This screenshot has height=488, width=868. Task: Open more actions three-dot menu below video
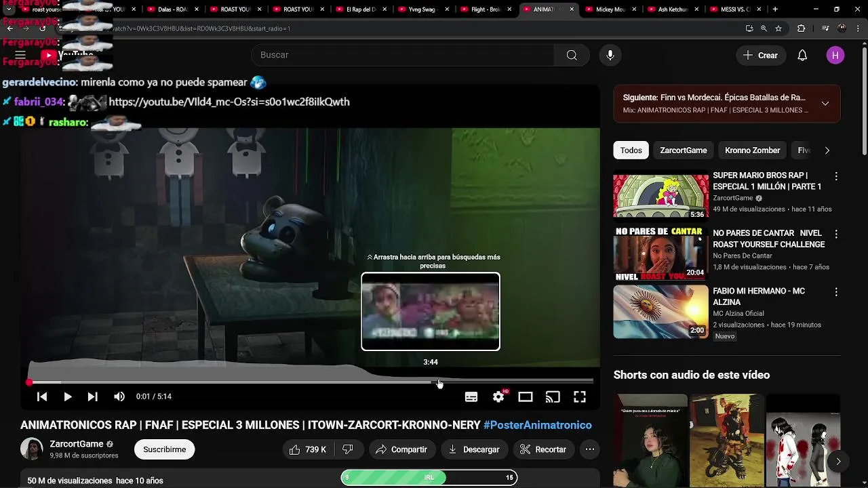point(590,449)
